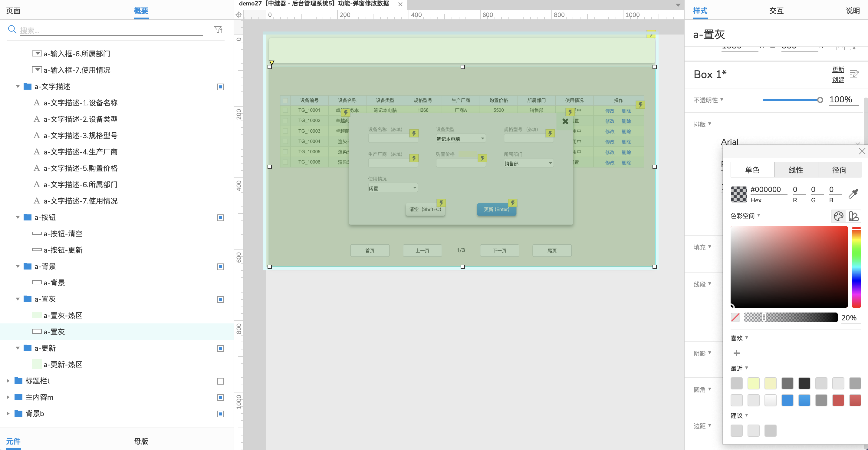
Task: Open the 使用情况 闲置 dropdown
Action: [393, 188]
